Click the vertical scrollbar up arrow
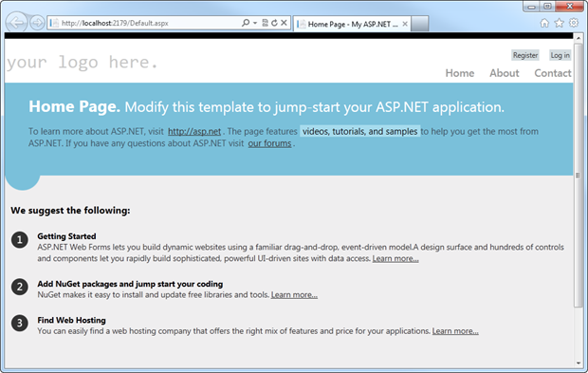Viewport: 588px width, 373px height. 579,38
